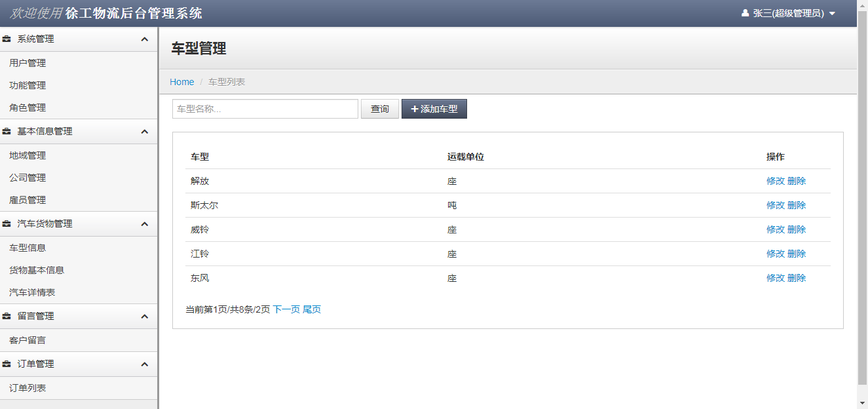Click 删除 for the 斯太尔 row
The height and width of the screenshot is (409, 868).
[797, 205]
